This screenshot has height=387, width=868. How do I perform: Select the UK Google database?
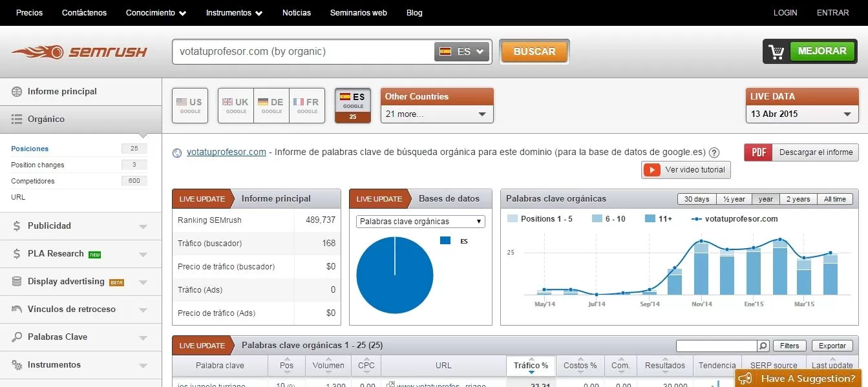tap(236, 105)
